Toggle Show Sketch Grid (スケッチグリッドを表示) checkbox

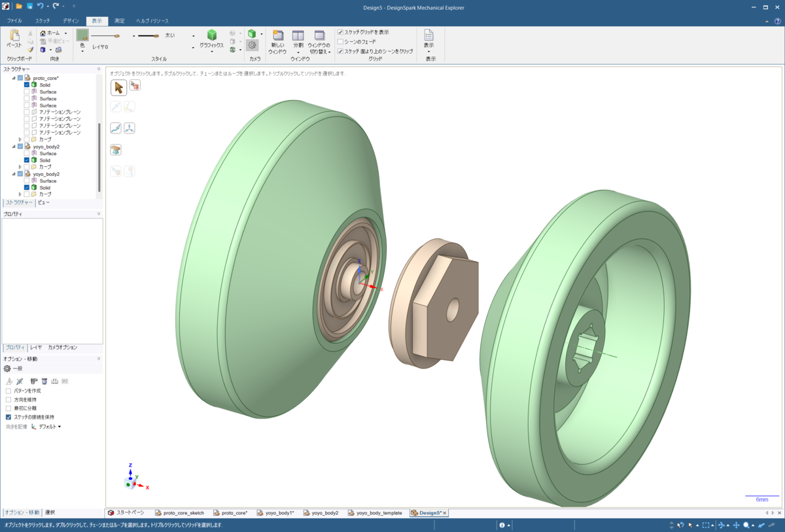tap(340, 32)
